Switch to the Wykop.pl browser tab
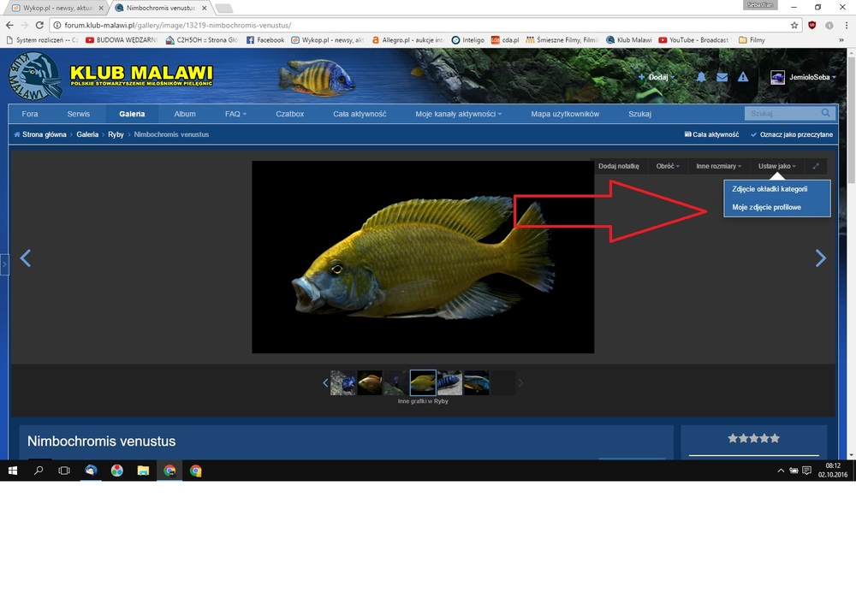Screen dimensions: 856x616 [56, 8]
